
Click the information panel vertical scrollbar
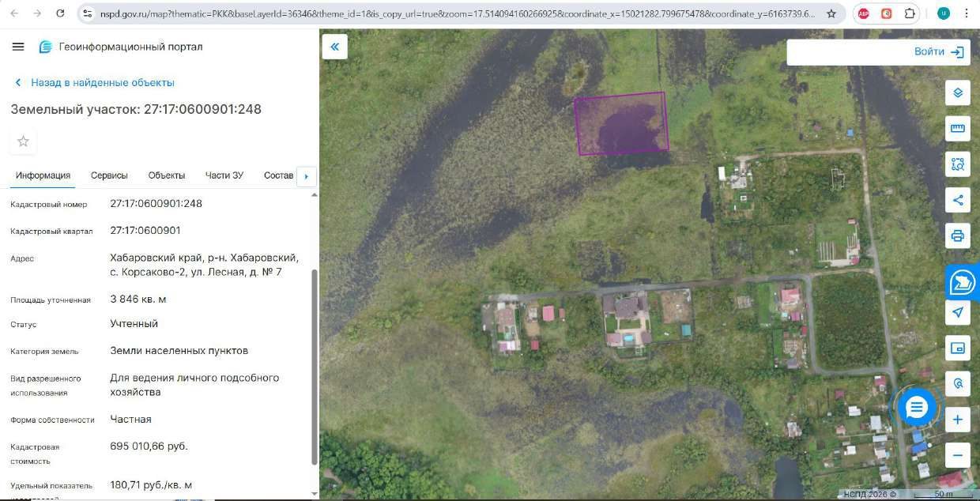click(x=315, y=367)
